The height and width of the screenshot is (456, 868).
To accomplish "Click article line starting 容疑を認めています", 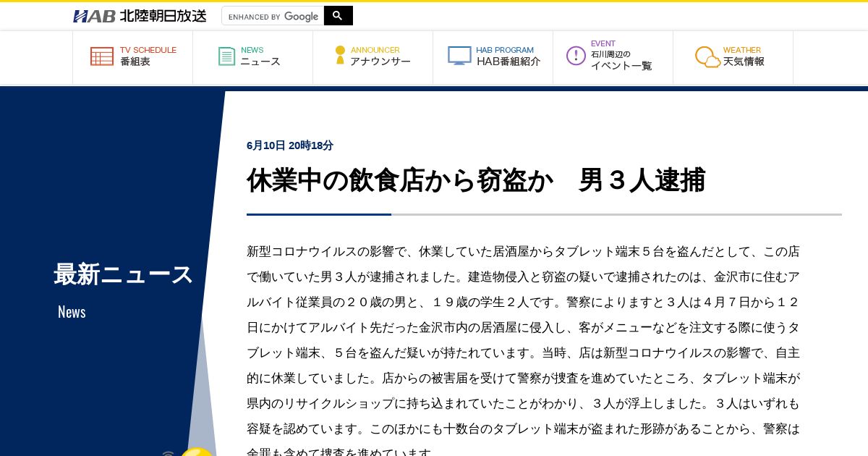I will click(x=523, y=429).
